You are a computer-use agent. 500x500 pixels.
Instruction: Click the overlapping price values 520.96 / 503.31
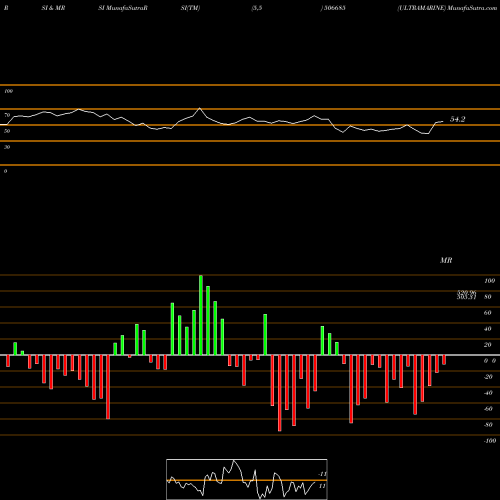(x=466, y=295)
